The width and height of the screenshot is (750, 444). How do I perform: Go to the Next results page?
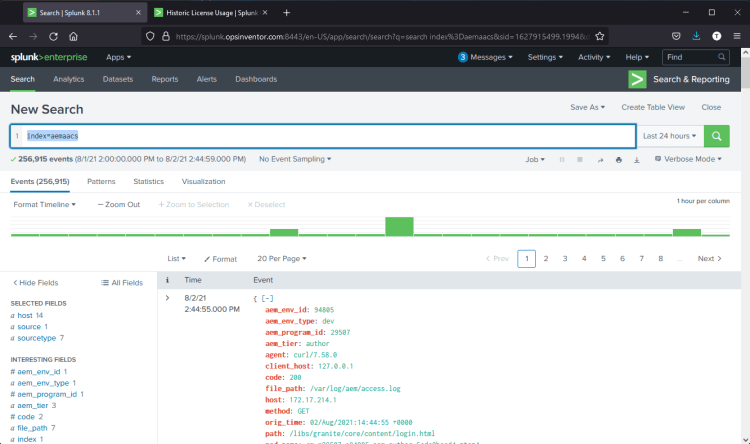coord(709,258)
